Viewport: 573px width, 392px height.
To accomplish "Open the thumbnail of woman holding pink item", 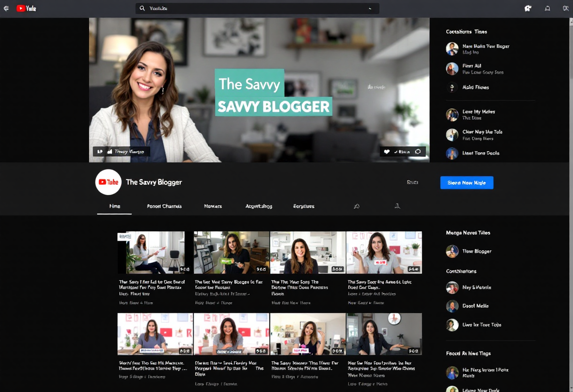I will 308,334.
